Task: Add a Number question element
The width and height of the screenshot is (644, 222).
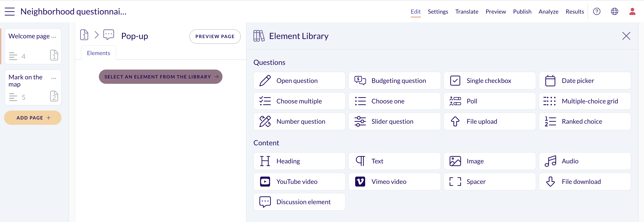Action: click(x=299, y=121)
